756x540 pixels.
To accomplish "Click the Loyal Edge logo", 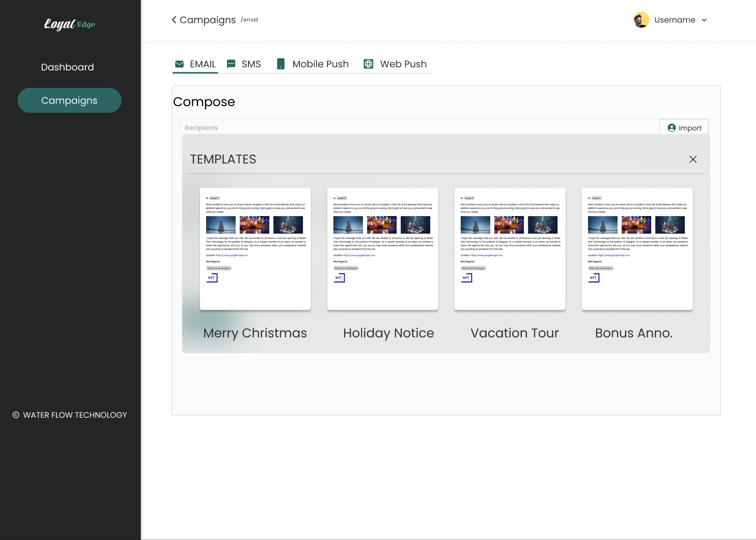I will coord(70,24).
